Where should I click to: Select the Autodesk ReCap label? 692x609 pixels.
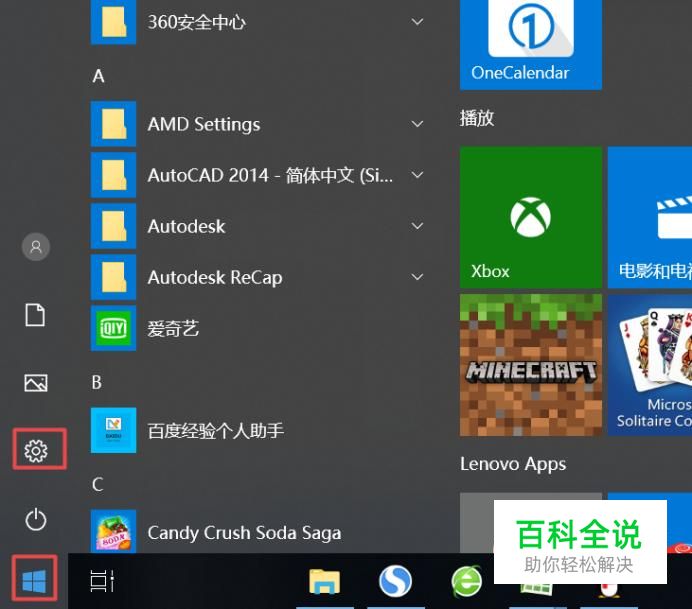click(x=215, y=278)
